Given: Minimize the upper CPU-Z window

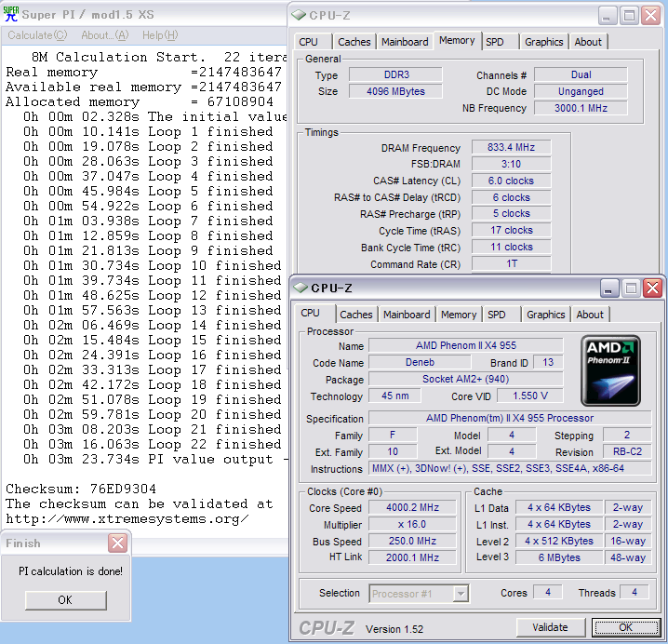Looking at the screenshot, I should point(607,16).
